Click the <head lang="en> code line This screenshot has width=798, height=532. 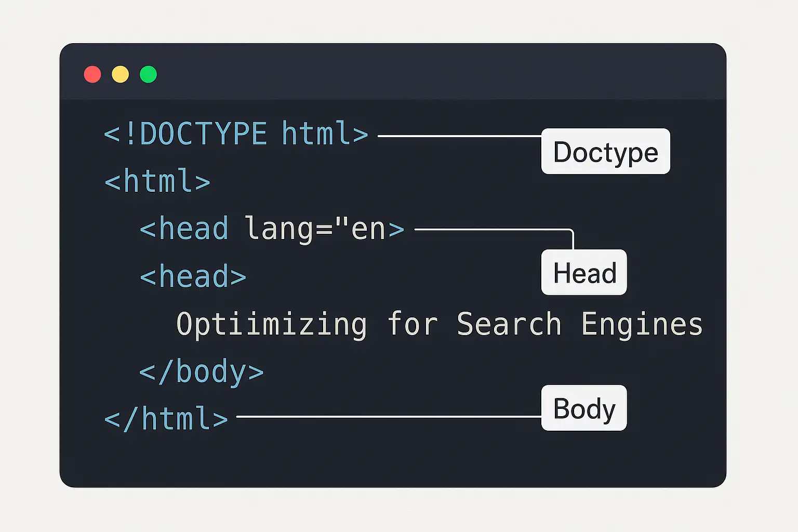click(x=272, y=229)
